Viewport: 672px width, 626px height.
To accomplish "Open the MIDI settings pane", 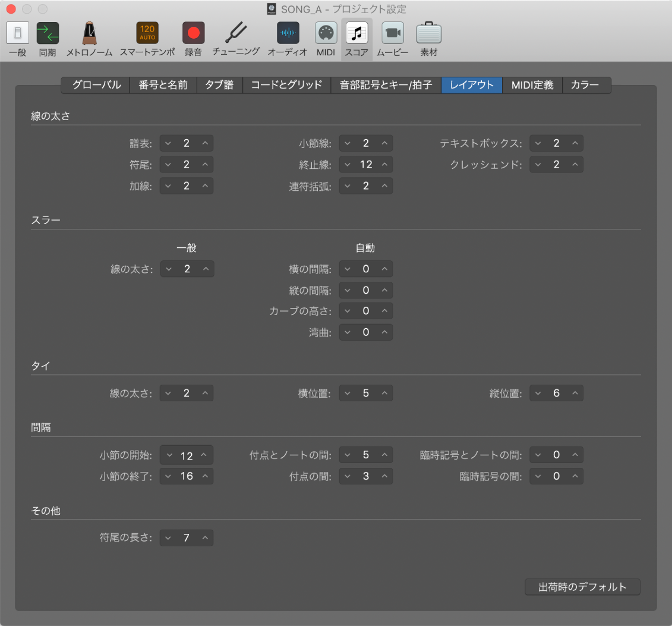I will 326,39.
